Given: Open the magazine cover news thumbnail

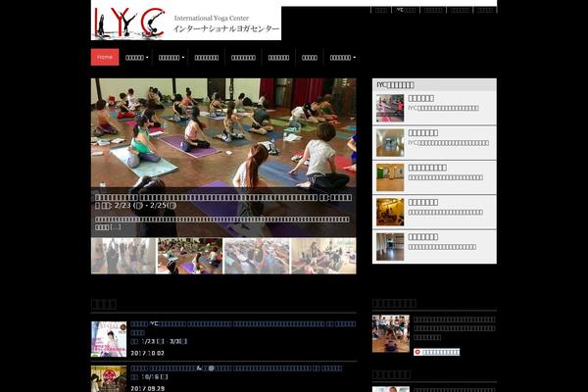Looking at the screenshot, I should click(x=109, y=339).
